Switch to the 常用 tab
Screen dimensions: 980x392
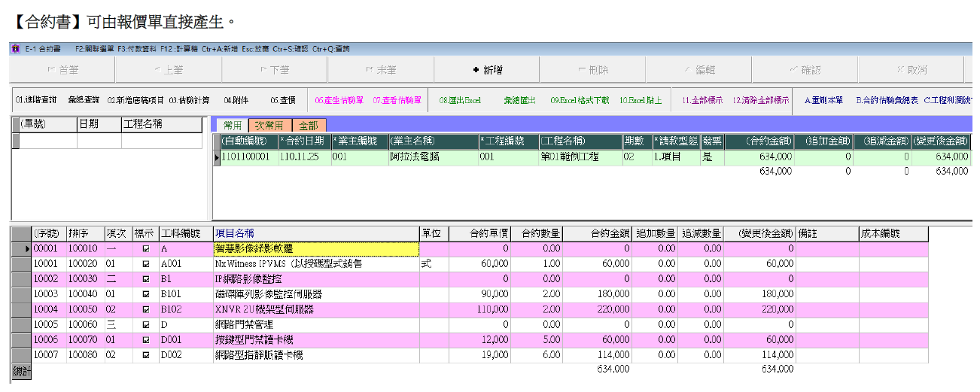pos(233,125)
